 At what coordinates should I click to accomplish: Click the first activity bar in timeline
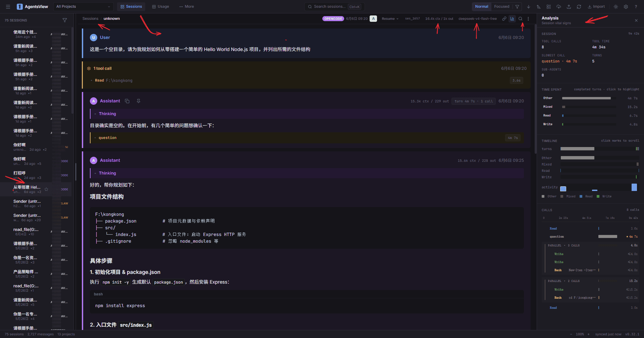(563, 189)
